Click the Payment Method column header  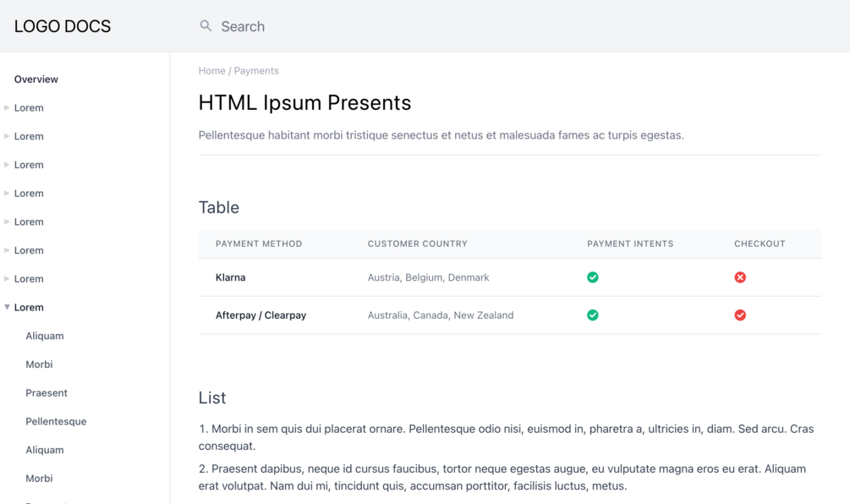[259, 244]
